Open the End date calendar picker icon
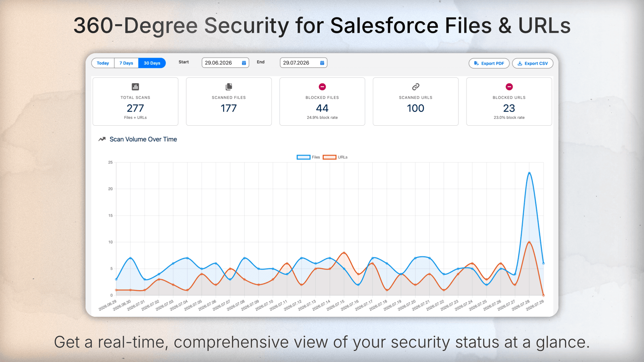The width and height of the screenshot is (644, 362). 322,63
